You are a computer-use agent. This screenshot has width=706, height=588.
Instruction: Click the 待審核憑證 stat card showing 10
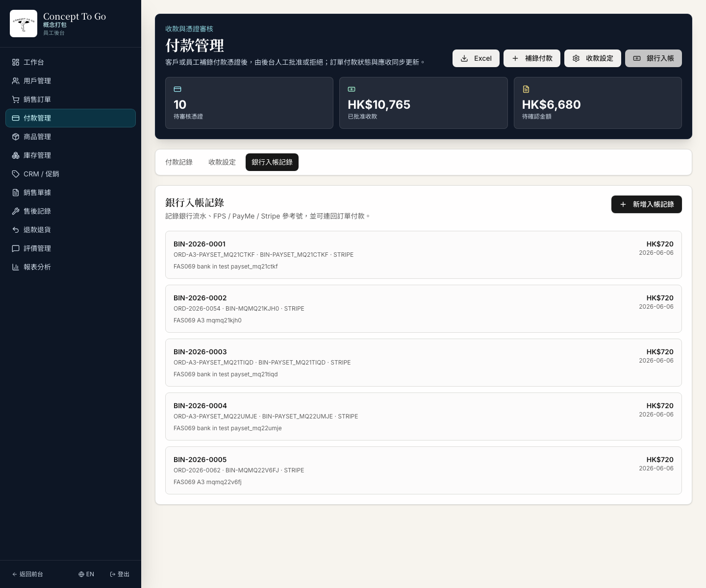[249, 103]
